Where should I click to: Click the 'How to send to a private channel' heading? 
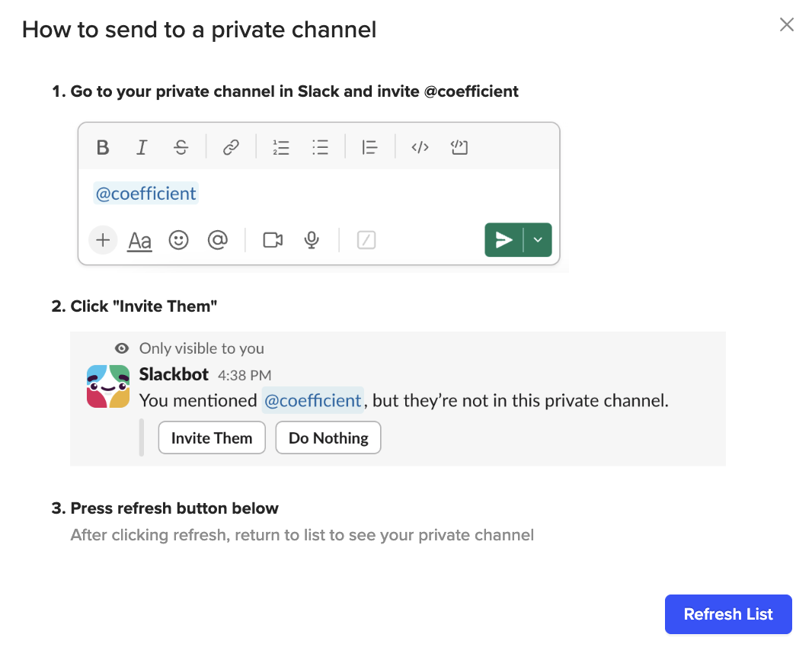pyautogui.click(x=200, y=30)
